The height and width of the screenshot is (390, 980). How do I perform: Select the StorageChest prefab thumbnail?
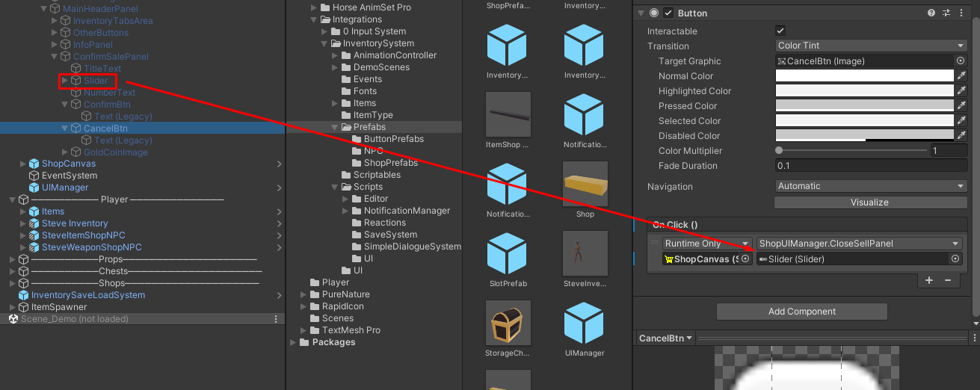click(x=508, y=324)
